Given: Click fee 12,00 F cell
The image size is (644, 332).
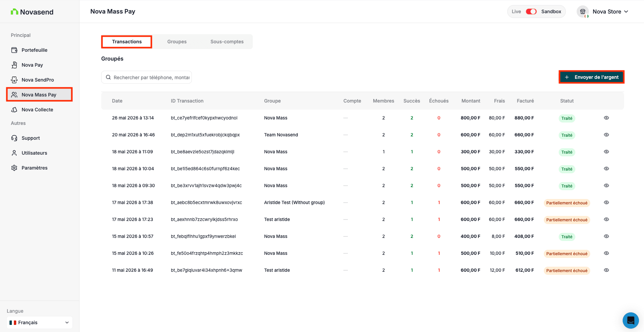Looking at the screenshot, I should tap(497, 270).
